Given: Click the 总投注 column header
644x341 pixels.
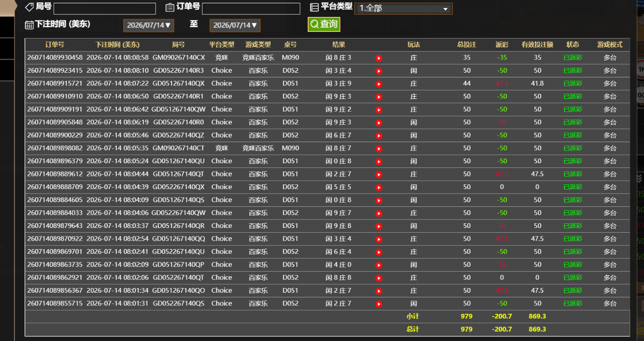Looking at the screenshot, I should point(466,45).
